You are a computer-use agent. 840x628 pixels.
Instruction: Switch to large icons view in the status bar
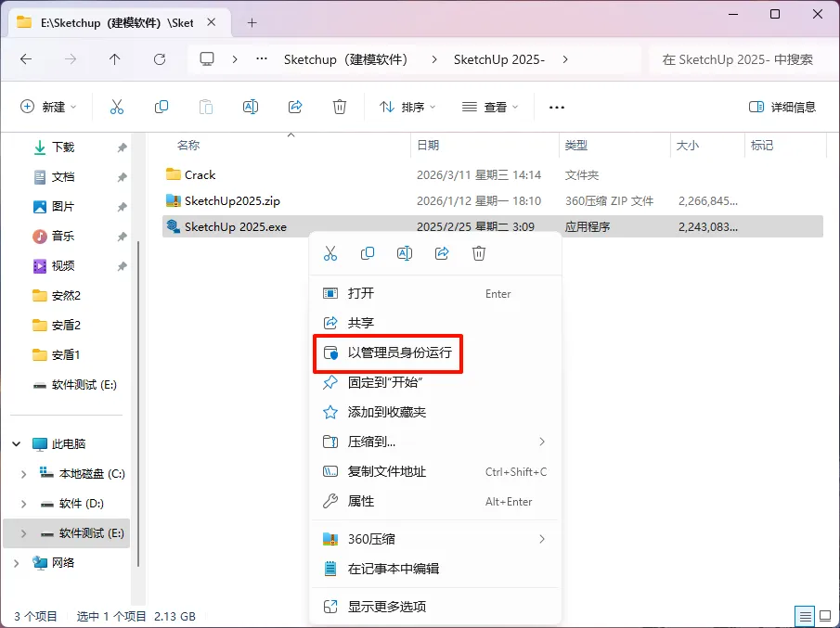(x=825, y=616)
